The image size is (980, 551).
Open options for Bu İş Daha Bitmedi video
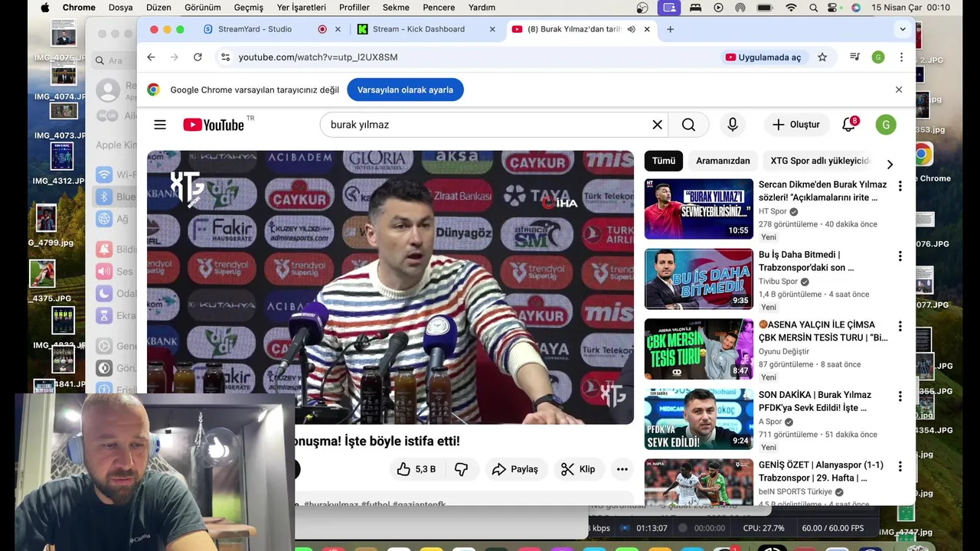tap(900, 256)
